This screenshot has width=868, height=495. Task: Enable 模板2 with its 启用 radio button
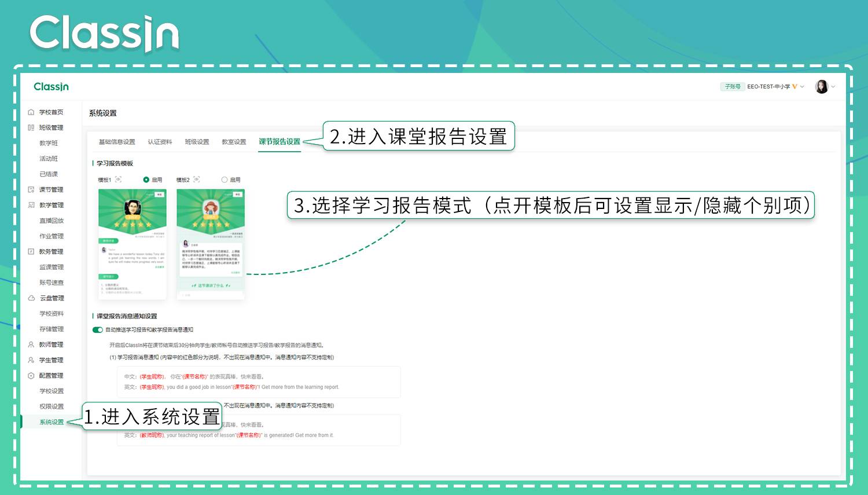point(225,180)
